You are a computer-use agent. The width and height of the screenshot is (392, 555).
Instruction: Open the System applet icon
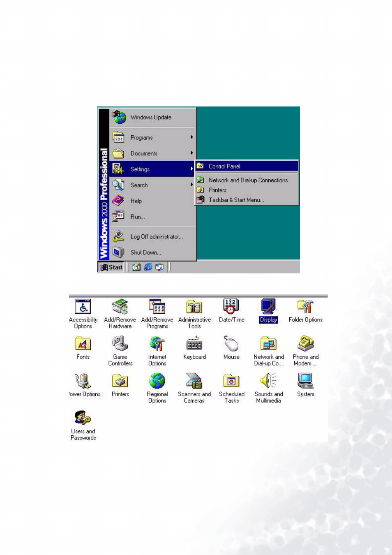[x=306, y=381]
